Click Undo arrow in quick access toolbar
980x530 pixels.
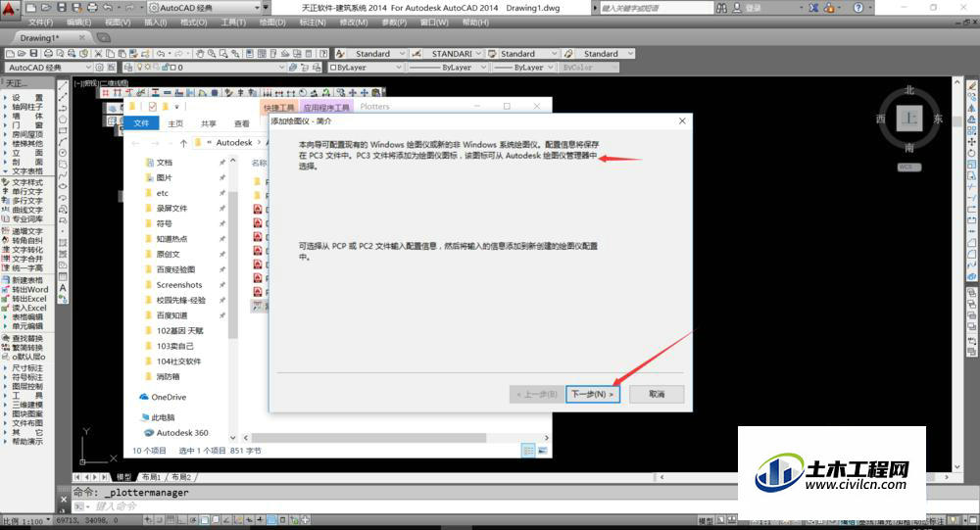[108, 8]
